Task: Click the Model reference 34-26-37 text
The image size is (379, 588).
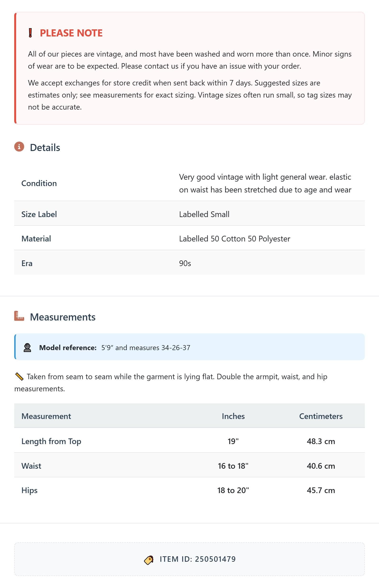Action: [x=176, y=347]
